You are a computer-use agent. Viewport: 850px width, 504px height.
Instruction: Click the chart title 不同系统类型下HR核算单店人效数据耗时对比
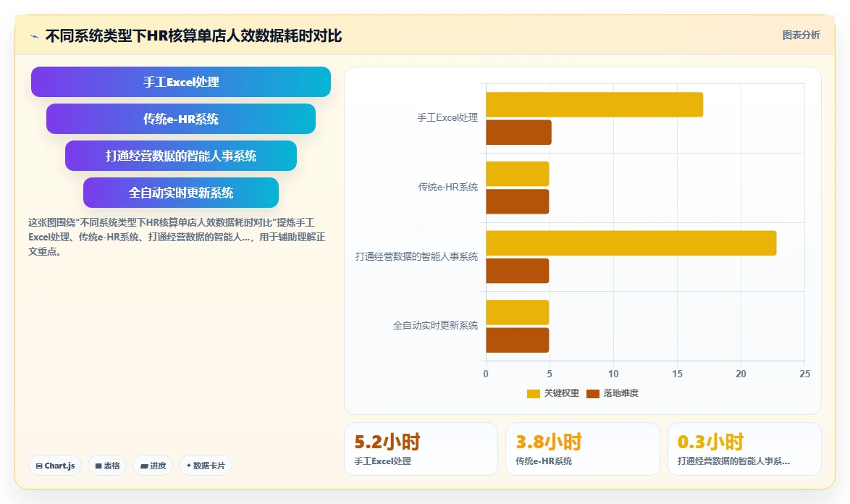(193, 36)
